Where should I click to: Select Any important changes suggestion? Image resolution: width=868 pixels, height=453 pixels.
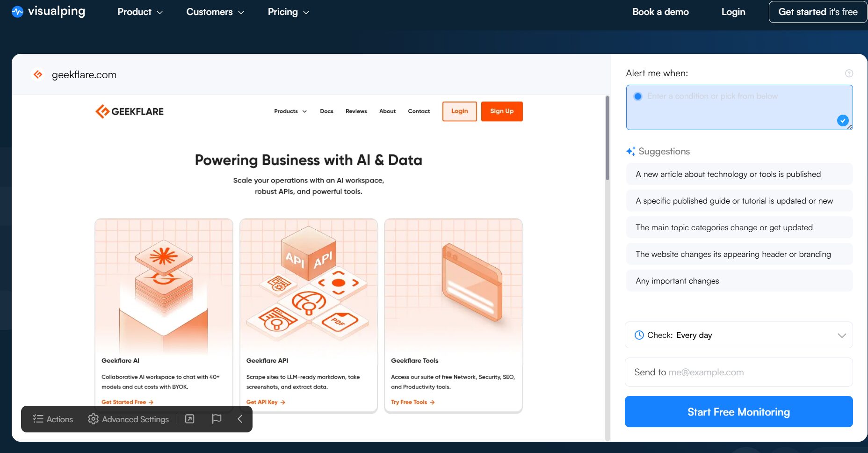click(739, 281)
